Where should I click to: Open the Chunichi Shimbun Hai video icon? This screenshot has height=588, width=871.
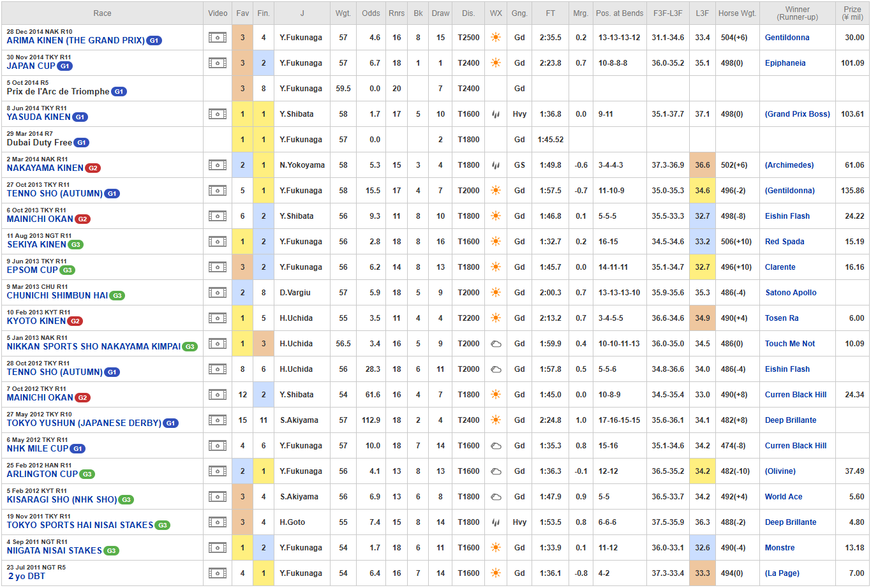(218, 293)
